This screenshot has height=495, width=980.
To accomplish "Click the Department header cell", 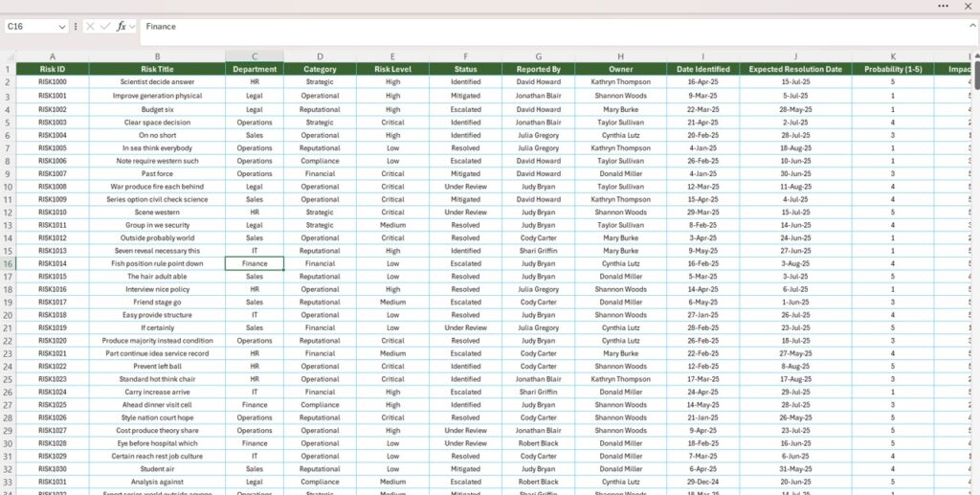I will pyautogui.click(x=255, y=69).
